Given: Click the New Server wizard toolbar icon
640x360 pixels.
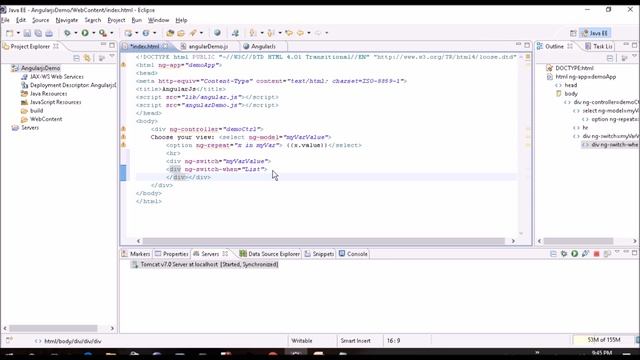Looking at the screenshot, I should 128,33.
